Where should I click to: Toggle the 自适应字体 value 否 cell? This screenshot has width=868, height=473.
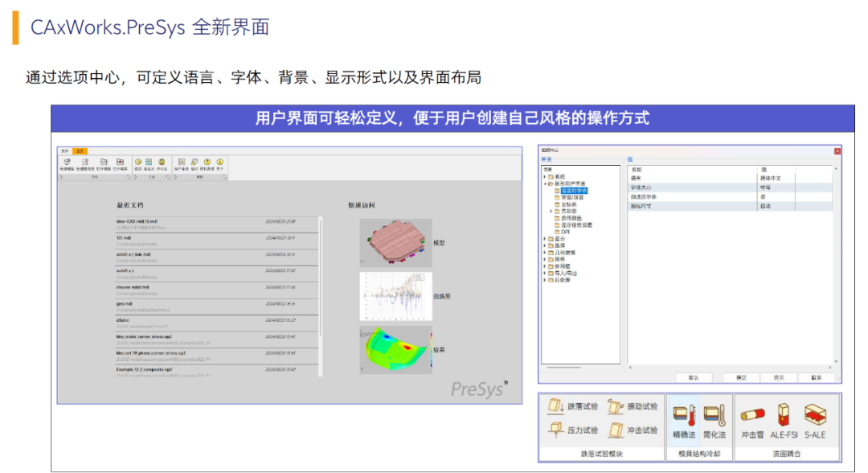pos(776,196)
